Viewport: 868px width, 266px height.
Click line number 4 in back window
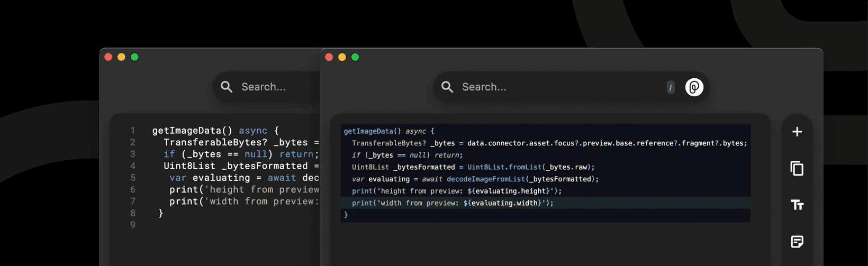coord(133,166)
